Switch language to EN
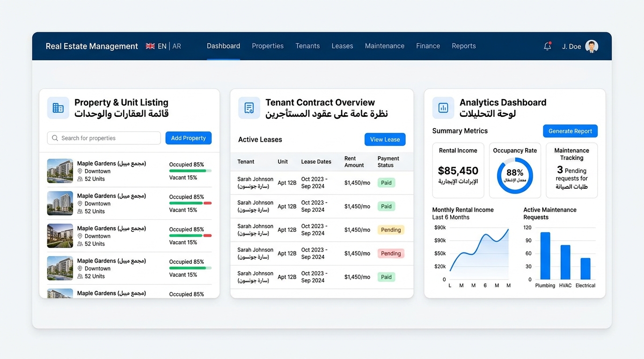 (x=162, y=46)
